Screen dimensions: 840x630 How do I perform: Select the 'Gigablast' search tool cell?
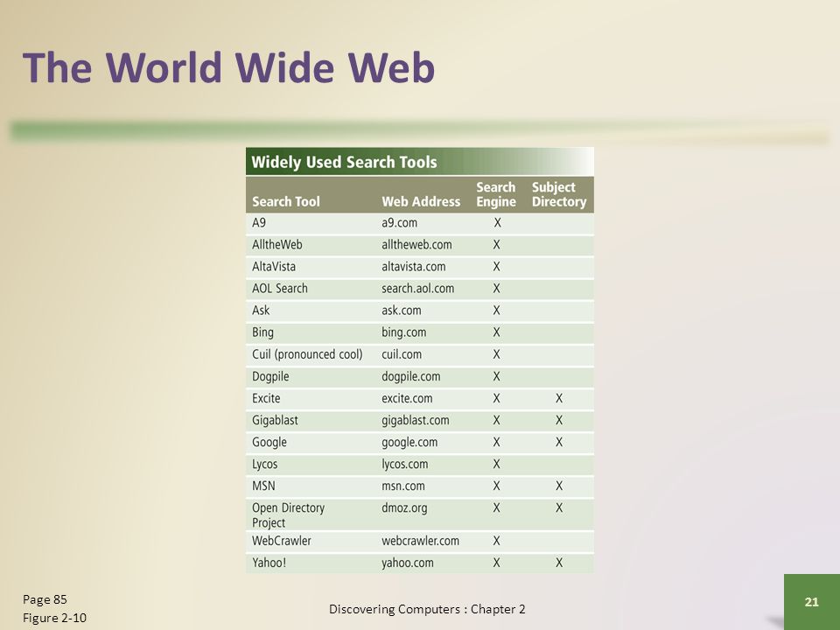click(275, 421)
